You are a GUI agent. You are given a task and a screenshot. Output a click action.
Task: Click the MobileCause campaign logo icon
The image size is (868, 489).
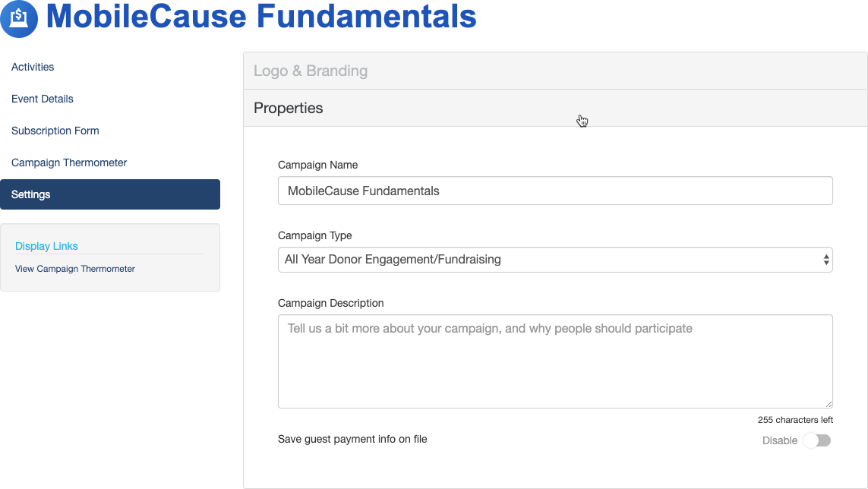[19, 19]
